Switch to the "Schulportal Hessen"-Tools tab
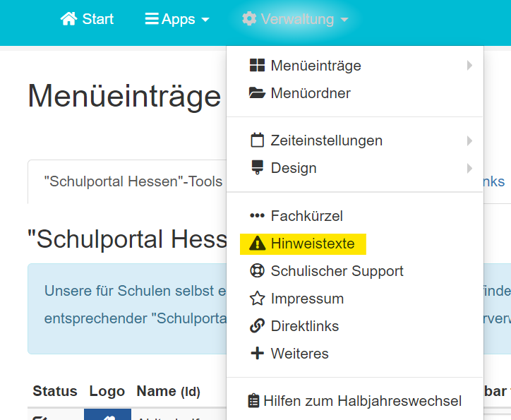The height and width of the screenshot is (420, 511). (133, 181)
